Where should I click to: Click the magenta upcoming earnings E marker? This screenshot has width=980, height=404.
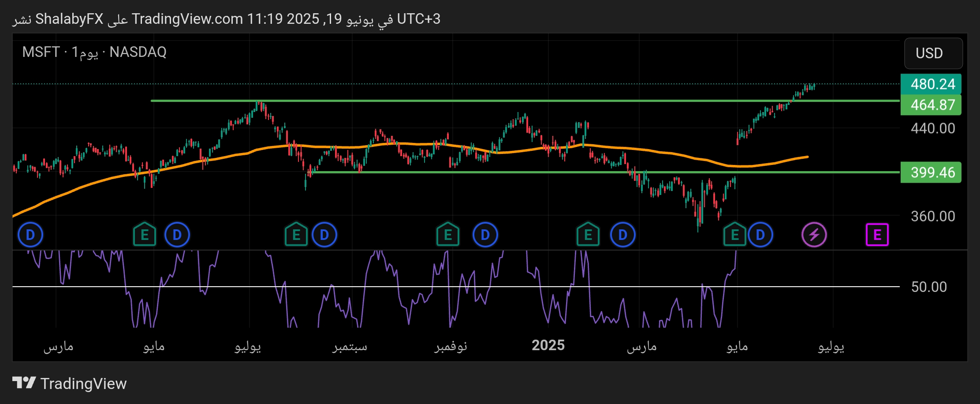coord(877,235)
